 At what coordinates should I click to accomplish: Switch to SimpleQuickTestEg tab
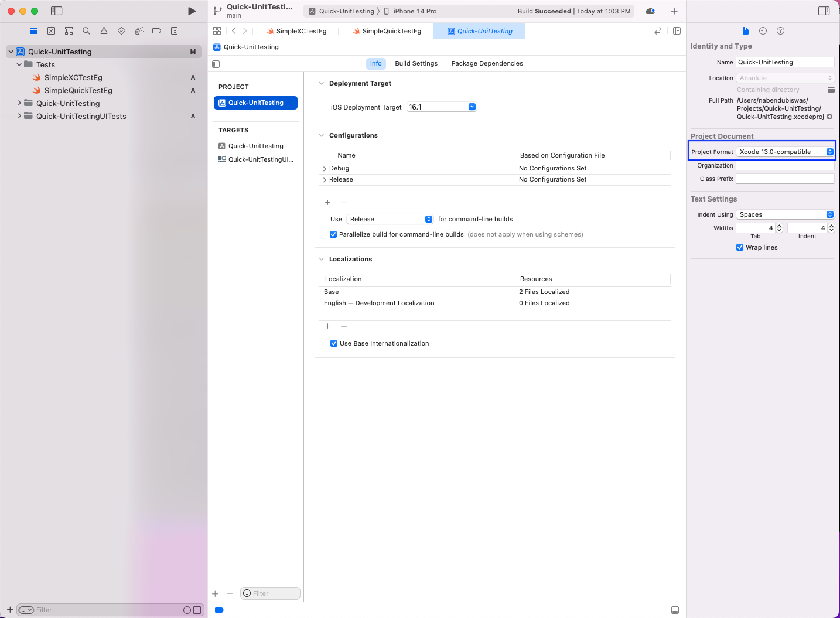[387, 31]
